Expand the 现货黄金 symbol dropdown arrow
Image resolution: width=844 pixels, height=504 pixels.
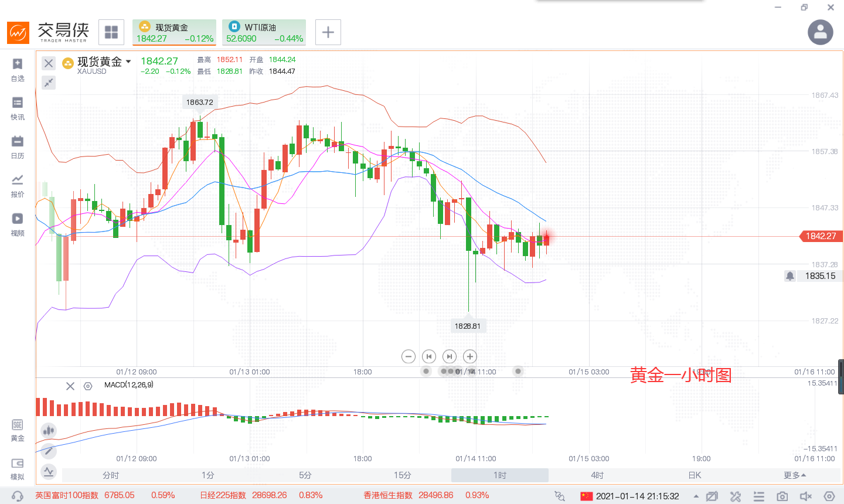pos(128,62)
